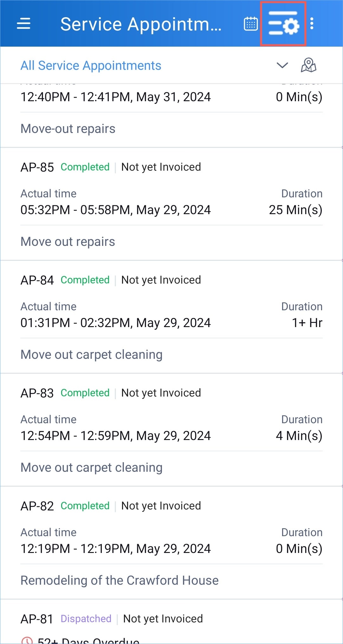Click the 1+ Hr duration on AP-84
The height and width of the screenshot is (644, 343).
click(x=307, y=323)
